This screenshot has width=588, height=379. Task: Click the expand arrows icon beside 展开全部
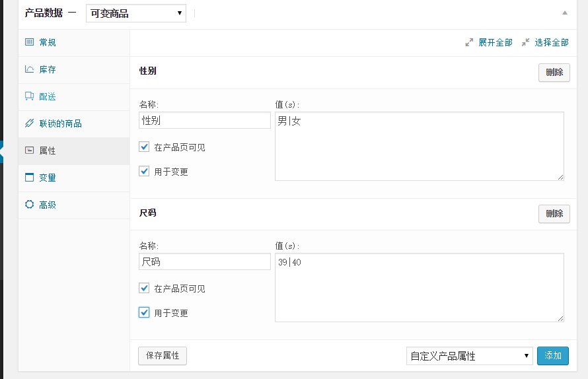469,42
